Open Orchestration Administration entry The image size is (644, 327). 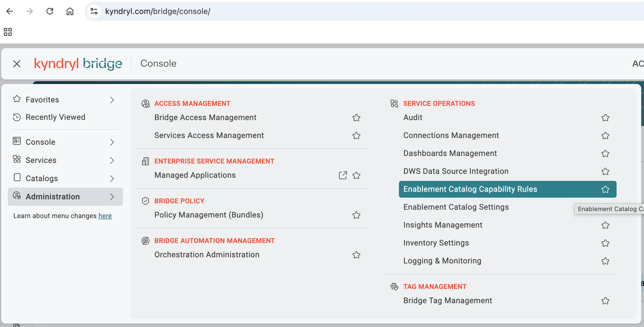point(207,255)
